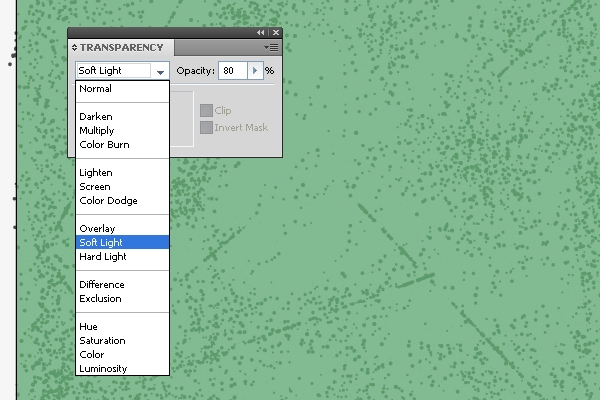The width and height of the screenshot is (600, 400).
Task: Choose Luminosity blending mode
Action: point(122,368)
